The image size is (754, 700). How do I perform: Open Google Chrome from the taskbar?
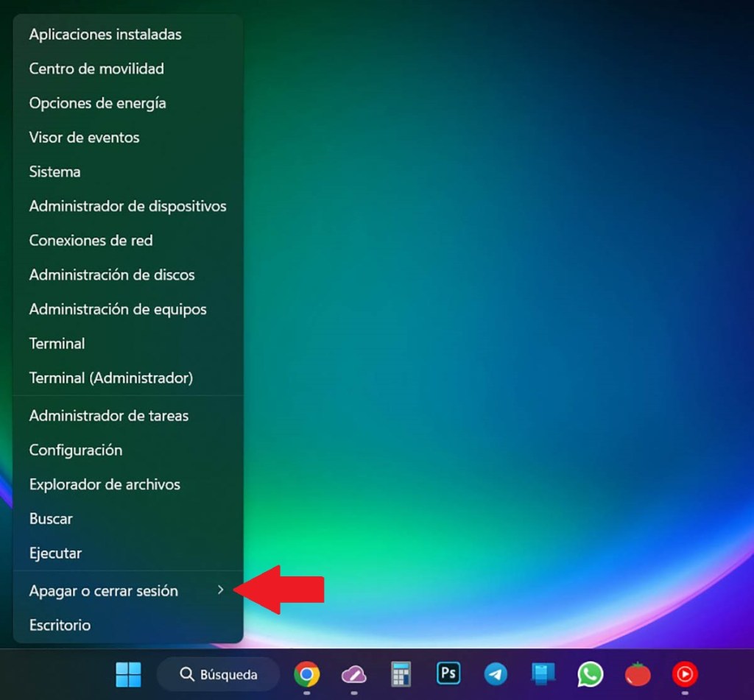pos(306,674)
